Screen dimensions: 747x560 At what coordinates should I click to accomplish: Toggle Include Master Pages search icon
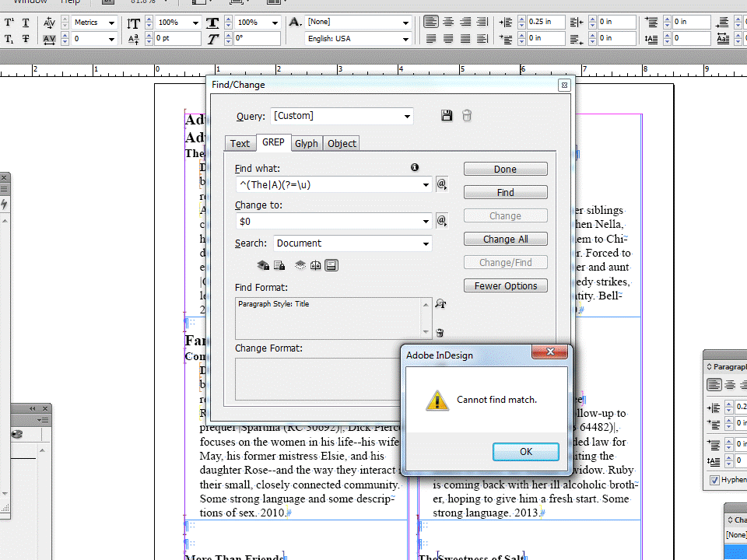315,265
